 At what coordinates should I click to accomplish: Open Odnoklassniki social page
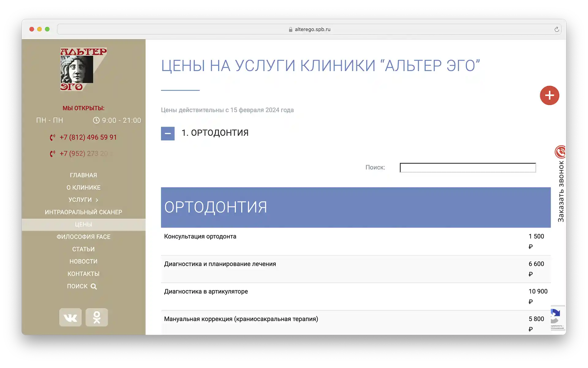coord(97,317)
